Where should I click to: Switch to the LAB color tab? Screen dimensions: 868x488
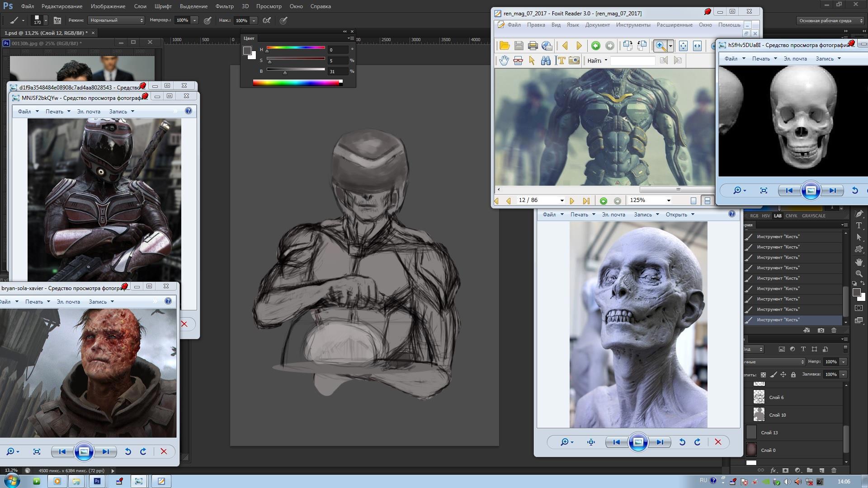tap(778, 216)
